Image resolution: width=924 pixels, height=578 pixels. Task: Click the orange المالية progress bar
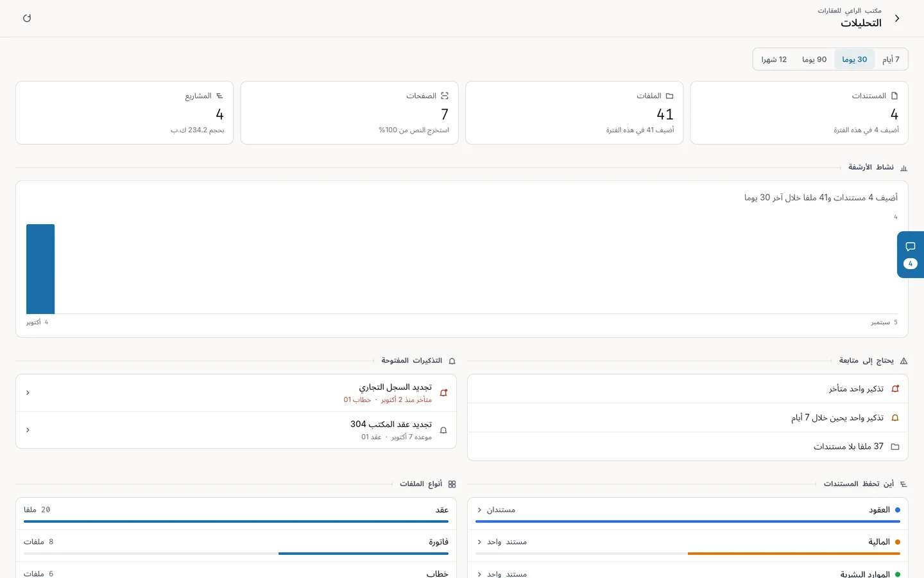[x=794, y=554]
